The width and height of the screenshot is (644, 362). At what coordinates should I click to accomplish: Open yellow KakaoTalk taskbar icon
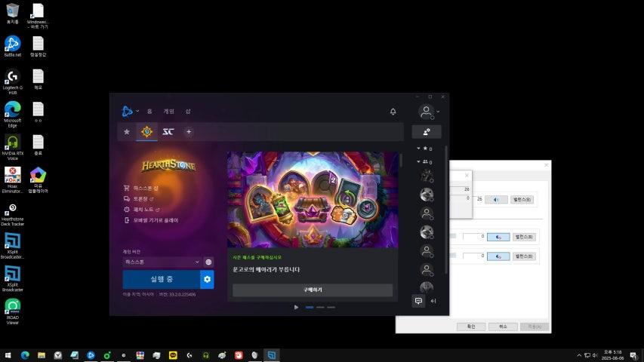pyautogui.click(x=173, y=355)
